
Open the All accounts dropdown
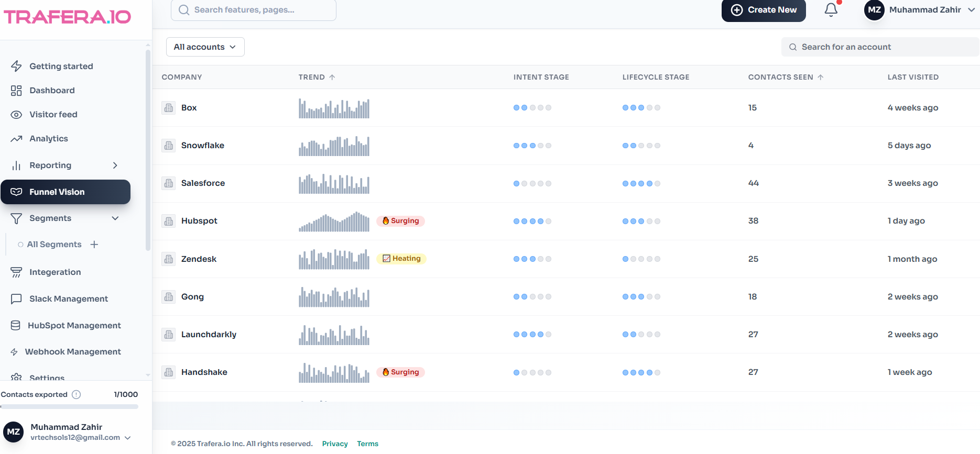click(x=205, y=47)
